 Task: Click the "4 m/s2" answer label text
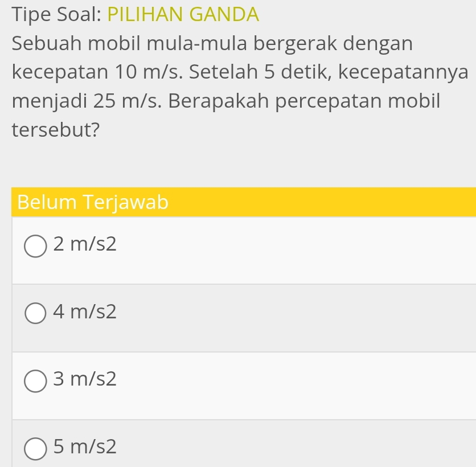84,312
